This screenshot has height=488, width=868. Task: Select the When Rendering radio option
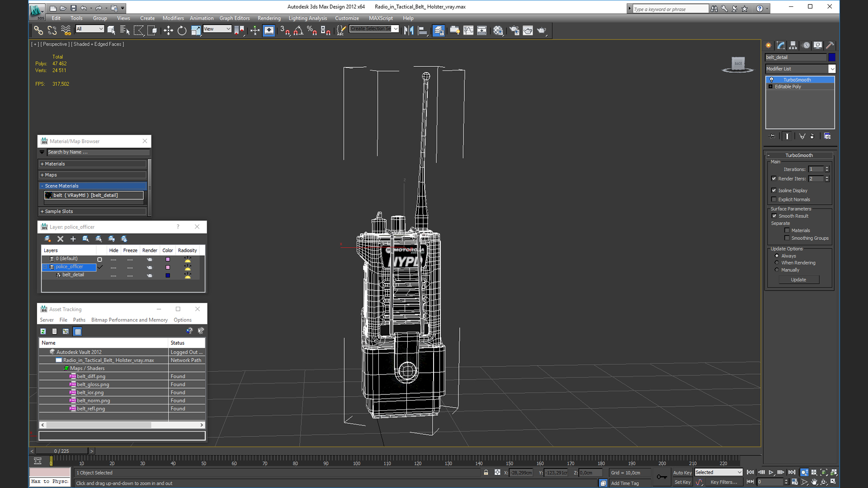pyautogui.click(x=777, y=263)
